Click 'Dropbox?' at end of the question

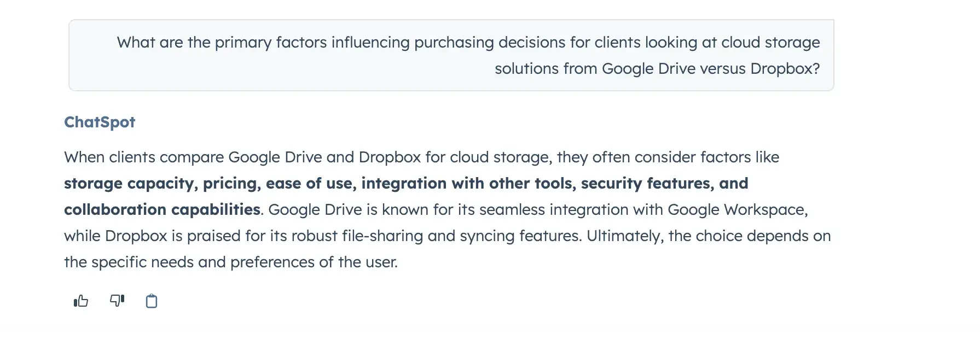(x=785, y=68)
